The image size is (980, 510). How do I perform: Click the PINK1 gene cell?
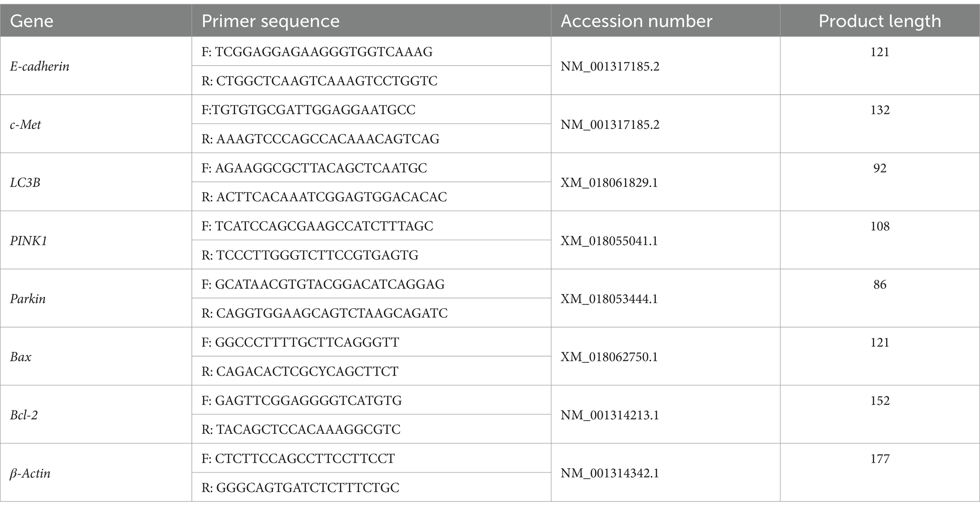tap(29, 241)
